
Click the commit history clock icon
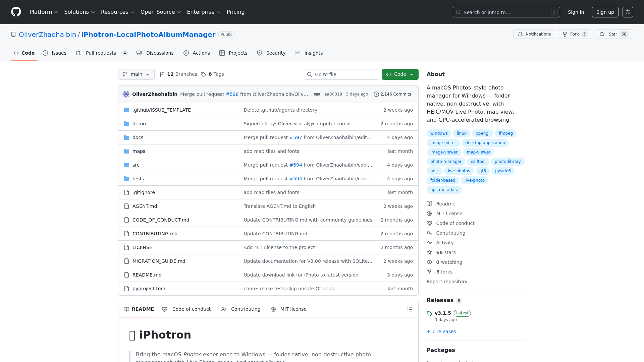click(x=376, y=94)
